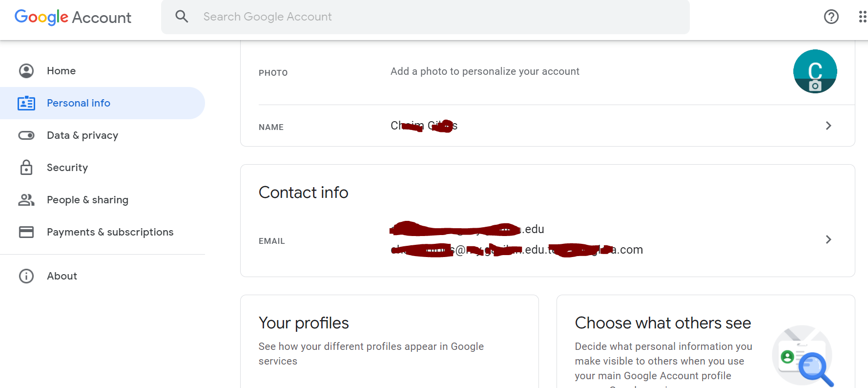Click the Search Google Account field
Screen dimensions: 868x388
pyautogui.click(x=425, y=17)
